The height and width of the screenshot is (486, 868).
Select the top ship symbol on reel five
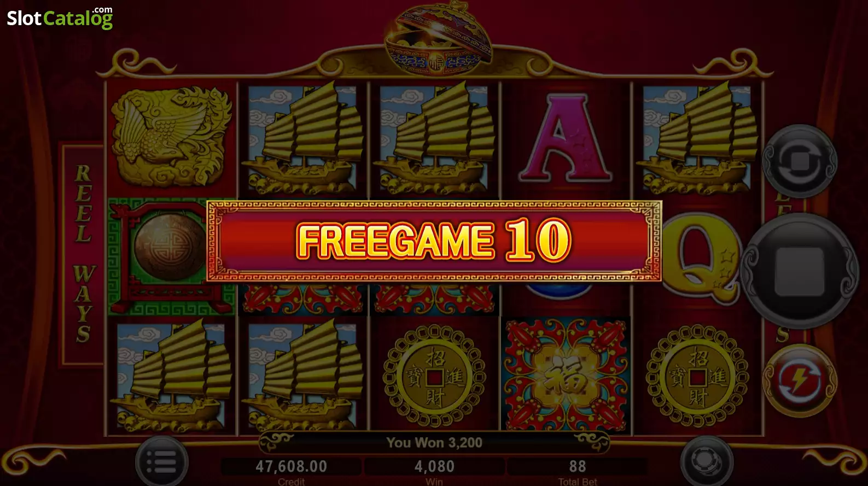[x=697, y=138]
